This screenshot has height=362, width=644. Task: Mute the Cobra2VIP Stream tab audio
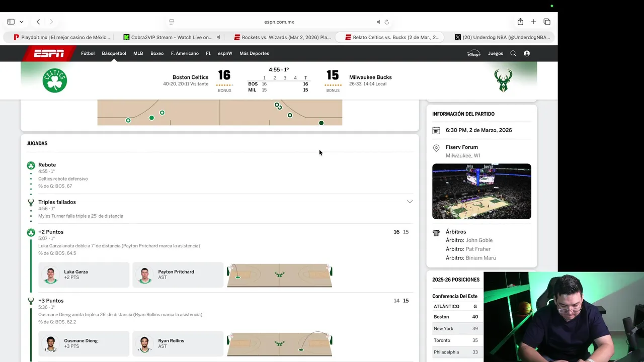[218, 37]
